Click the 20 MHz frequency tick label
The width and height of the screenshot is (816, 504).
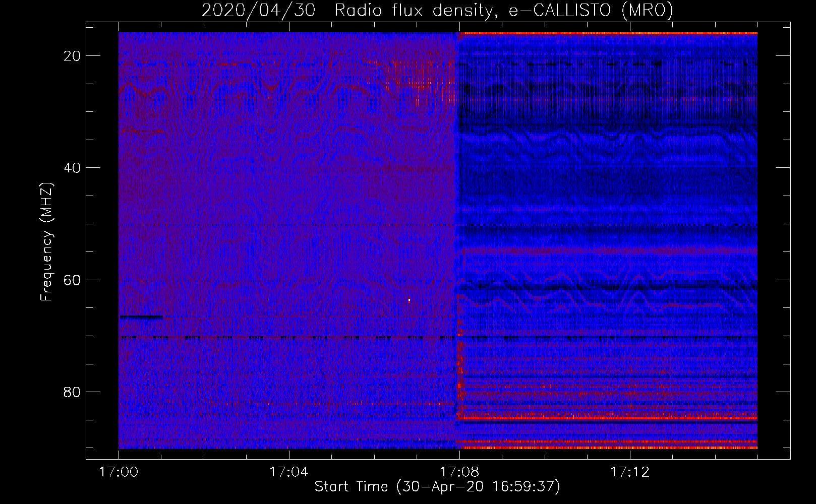(x=73, y=56)
